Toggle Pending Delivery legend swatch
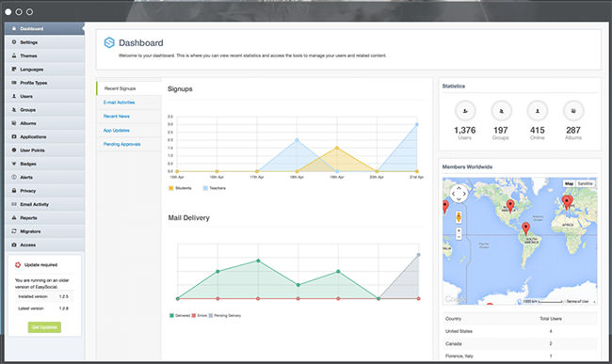 point(211,316)
